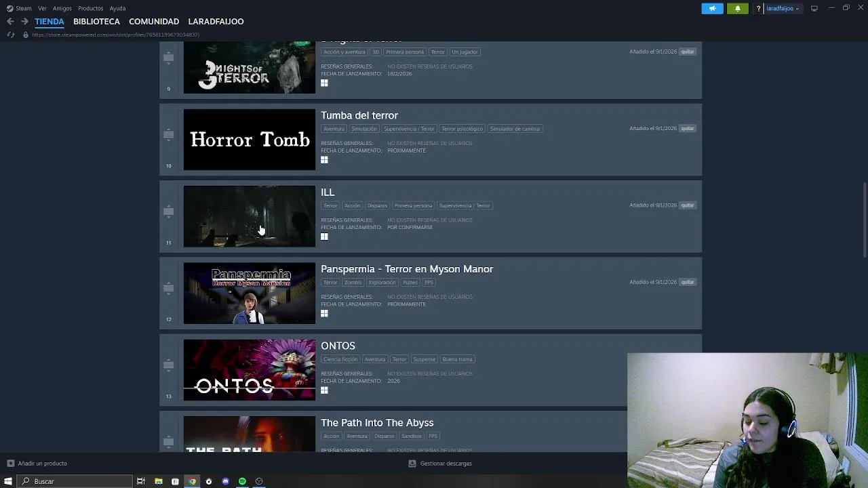868x488 pixels.
Task: Remove ILL from wishlist with quitar
Action: tap(688, 205)
